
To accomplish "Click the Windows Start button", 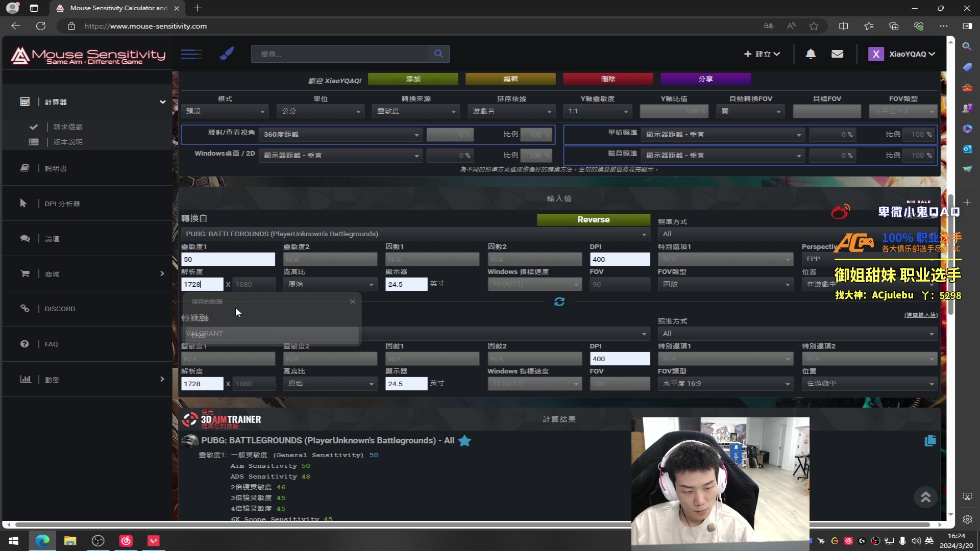I will 14,541.
